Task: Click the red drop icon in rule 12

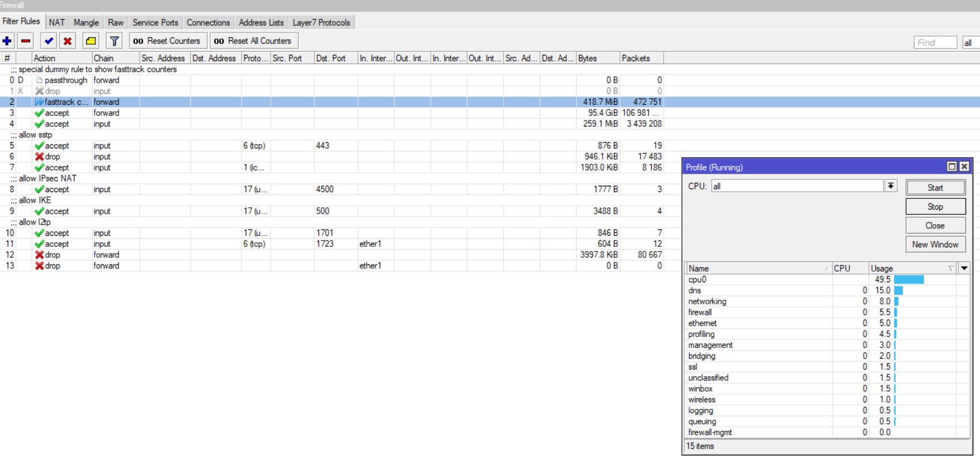Action: 40,255
